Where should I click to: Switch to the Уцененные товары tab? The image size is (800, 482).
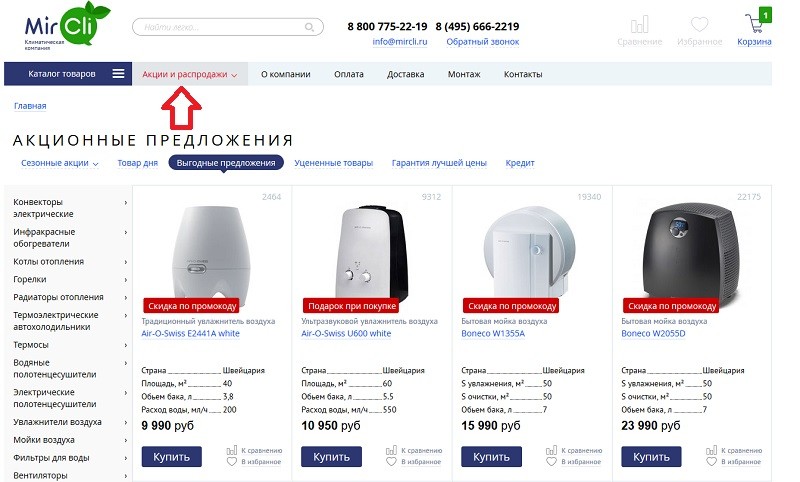coord(334,163)
